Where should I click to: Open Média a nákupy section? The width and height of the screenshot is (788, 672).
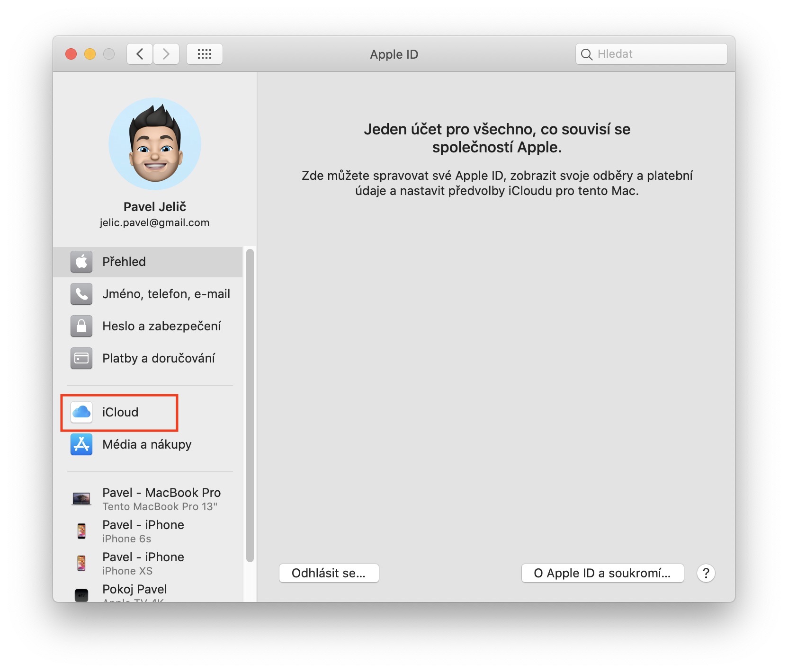coord(148,444)
